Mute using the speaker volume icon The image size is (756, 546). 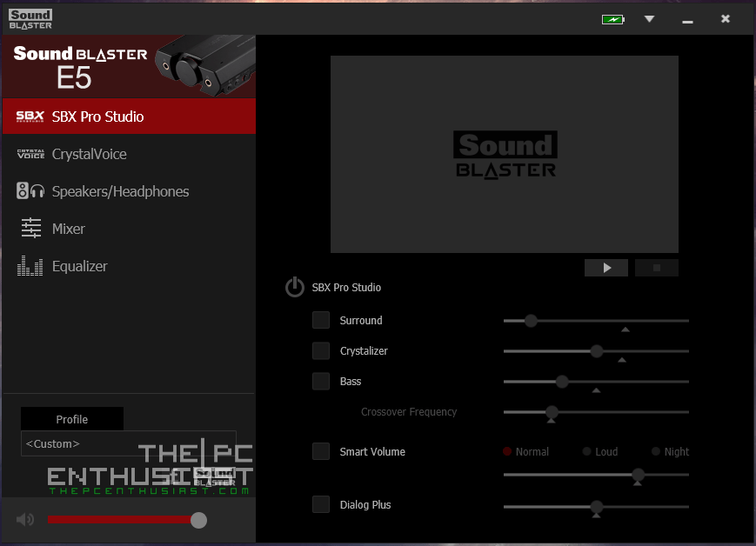pos(25,520)
